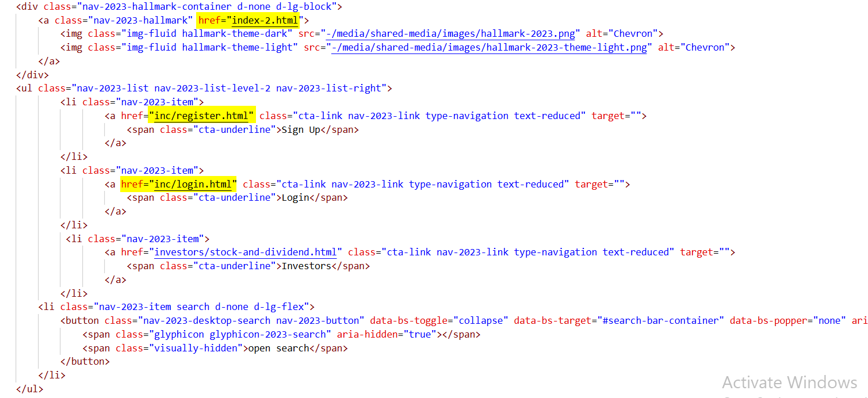Click the highlighted href attribute before inc/login.html
This screenshot has width=868, height=398.
point(132,184)
